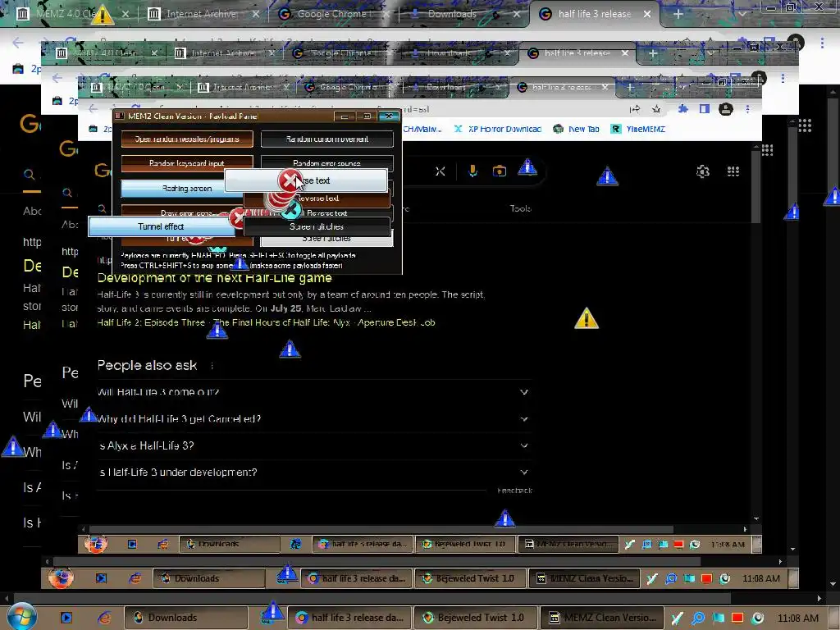
Task: Click the 11:08 AM clock on outermost taskbar
Action: (x=797, y=618)
